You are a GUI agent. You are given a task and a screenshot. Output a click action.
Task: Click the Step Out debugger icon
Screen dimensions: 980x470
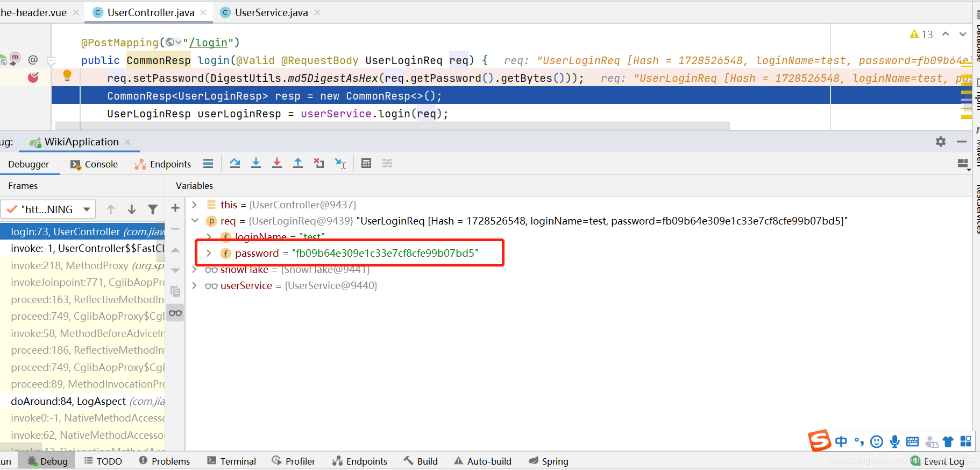(x=298, y=163)
